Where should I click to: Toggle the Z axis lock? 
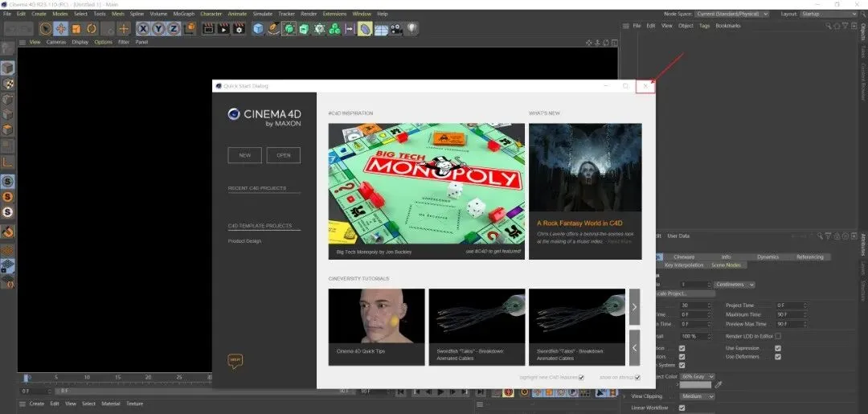[174, 28]
